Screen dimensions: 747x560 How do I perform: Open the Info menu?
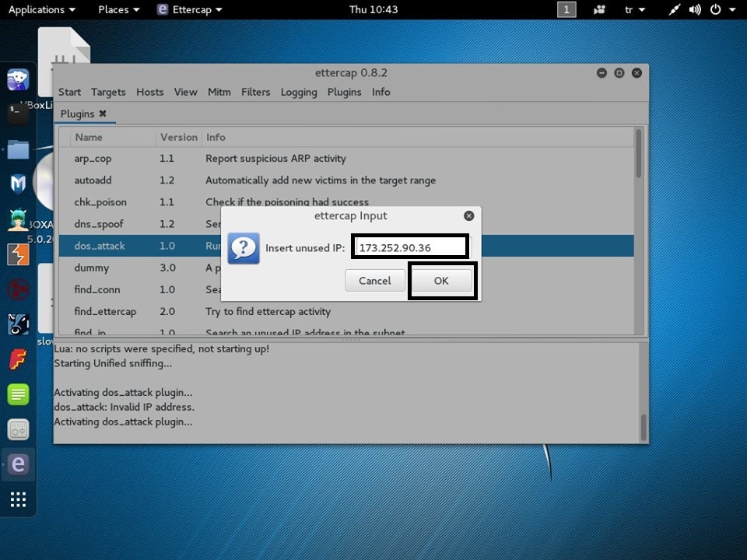pos(381,92)
